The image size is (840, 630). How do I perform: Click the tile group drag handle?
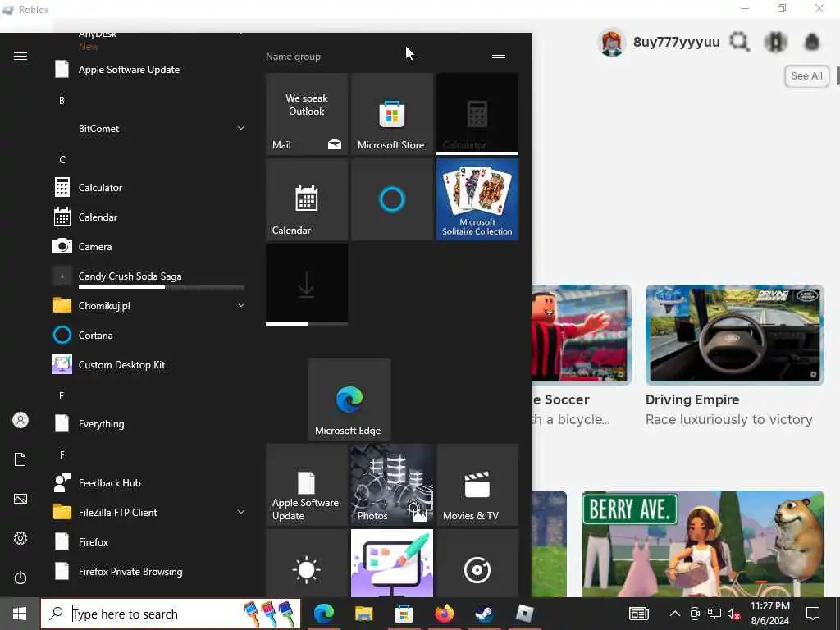click(499, 57)
